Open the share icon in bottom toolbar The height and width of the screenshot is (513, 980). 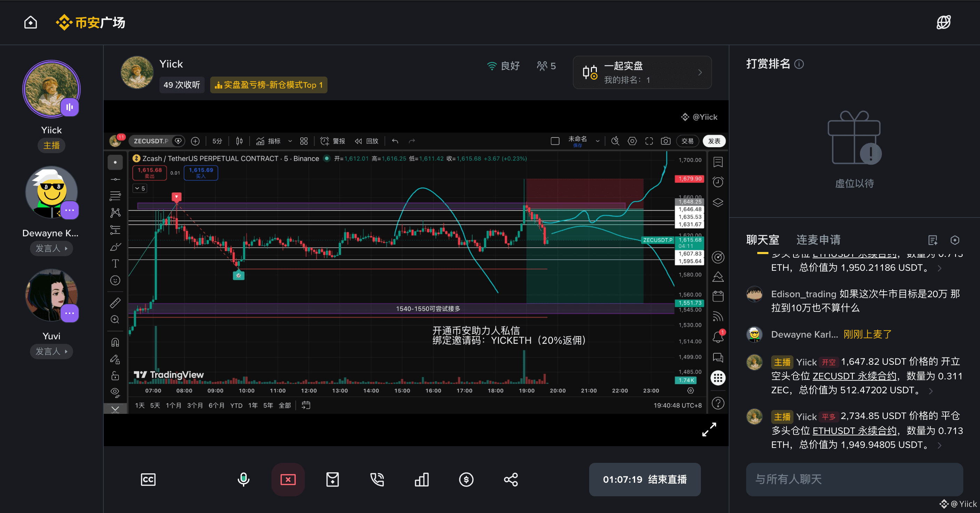click(x=511, y=480)
